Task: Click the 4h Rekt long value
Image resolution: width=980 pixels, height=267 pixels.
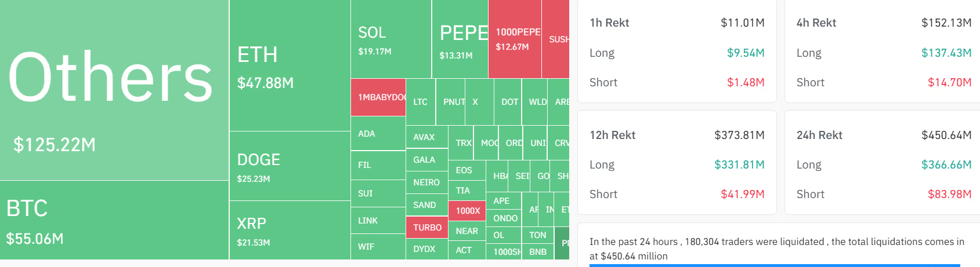Action: (946, 53)
